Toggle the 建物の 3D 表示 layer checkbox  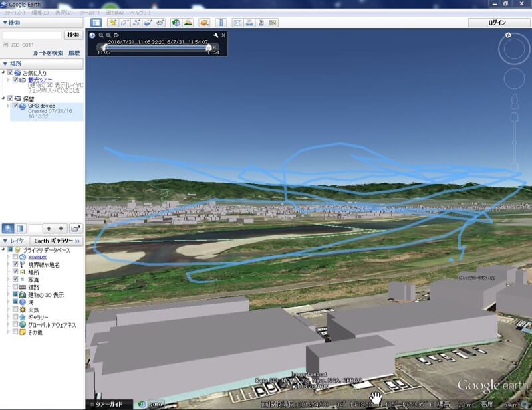(15, 294)
